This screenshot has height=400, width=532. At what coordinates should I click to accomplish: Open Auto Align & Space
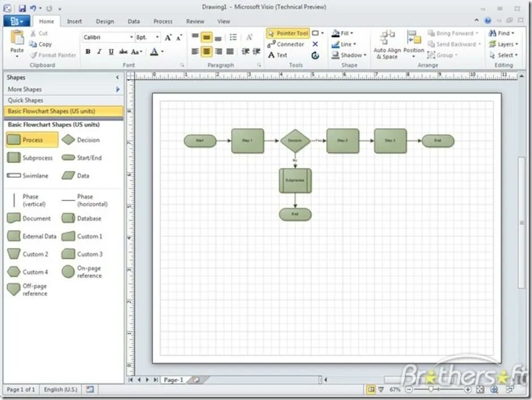click(x=387, y=44)
